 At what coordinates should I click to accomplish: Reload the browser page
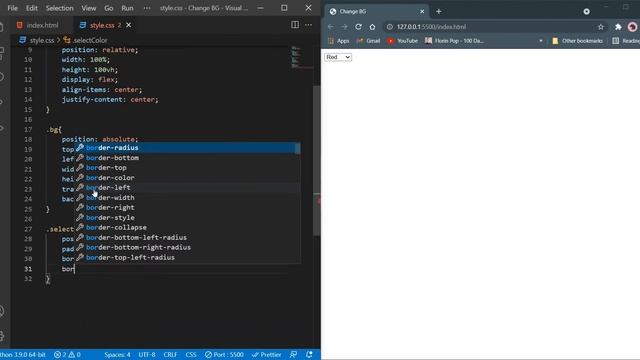(358, 27)
